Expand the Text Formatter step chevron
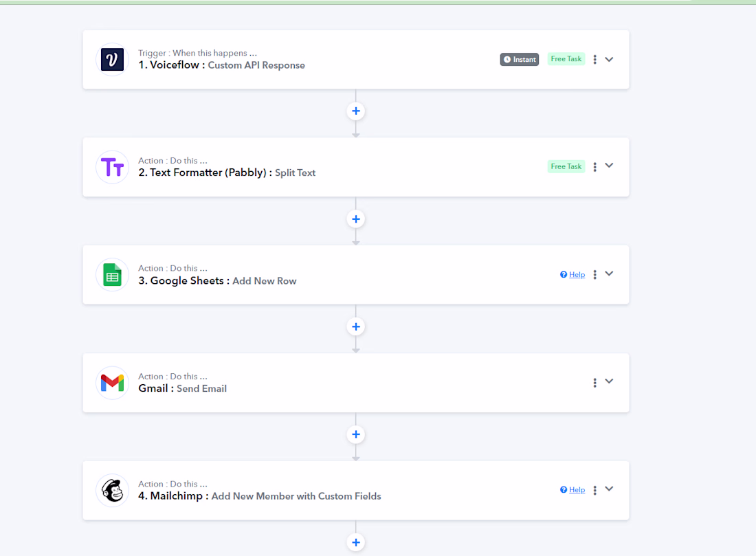The width and height of the screenshot is (756, 556). coord(609,166)
